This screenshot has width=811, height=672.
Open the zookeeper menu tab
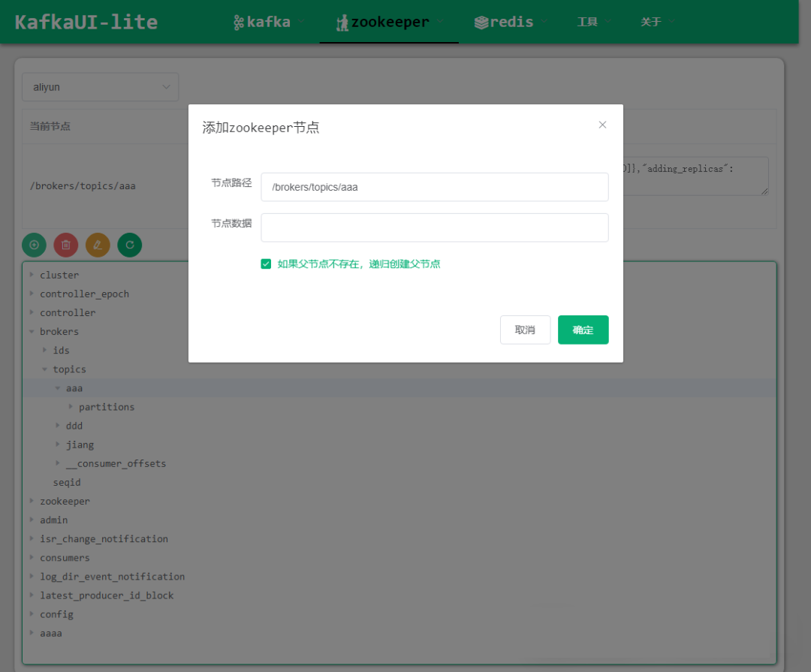click(x=389, y=22)
